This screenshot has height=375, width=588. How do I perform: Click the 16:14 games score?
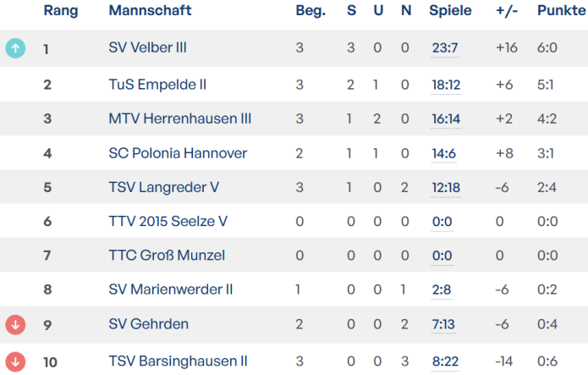(445, 119)
